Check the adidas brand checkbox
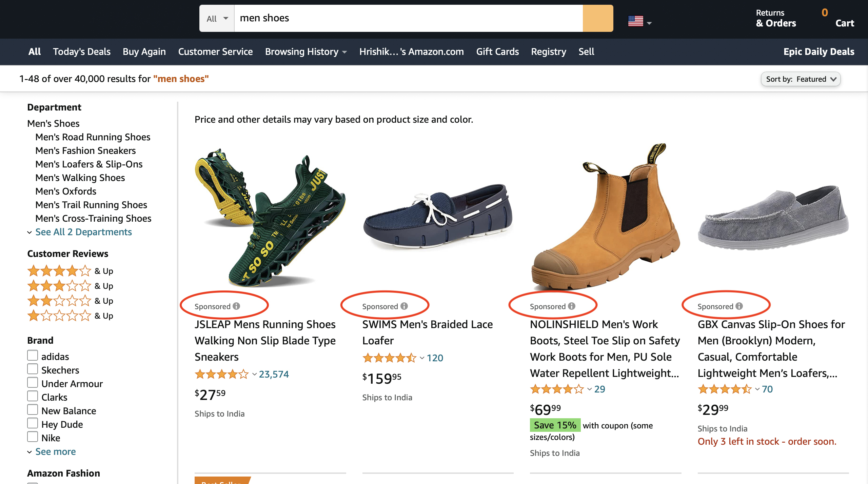 (33, 355)
